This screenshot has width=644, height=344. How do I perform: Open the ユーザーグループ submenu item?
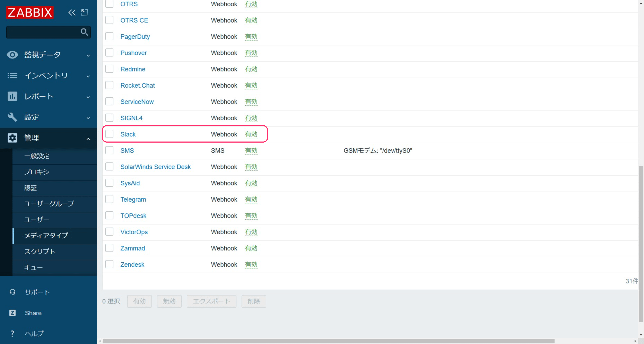click(49, 204)
